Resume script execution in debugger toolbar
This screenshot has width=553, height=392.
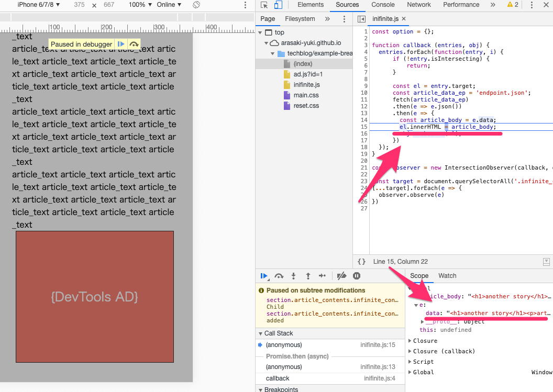[264, 276]
